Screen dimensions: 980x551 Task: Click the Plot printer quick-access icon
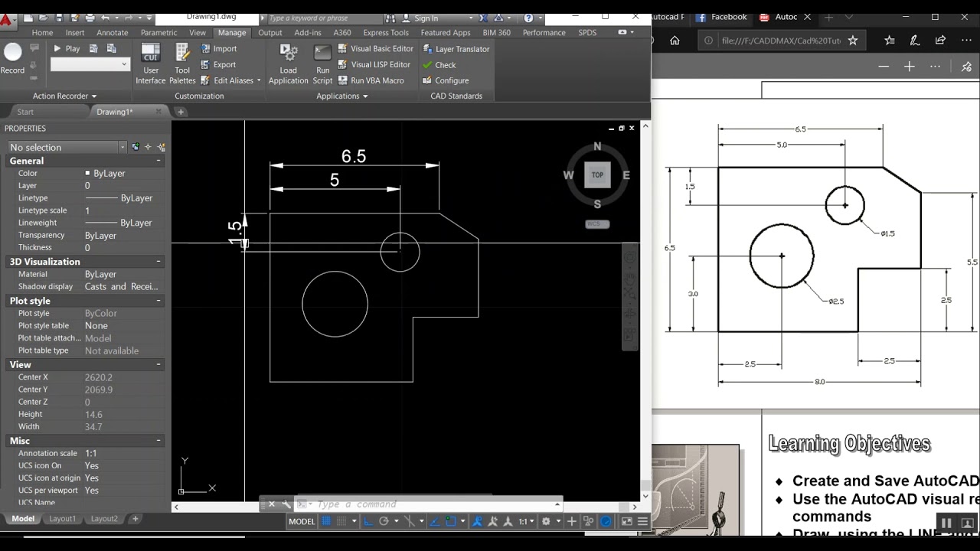click(x=90, y=17)
